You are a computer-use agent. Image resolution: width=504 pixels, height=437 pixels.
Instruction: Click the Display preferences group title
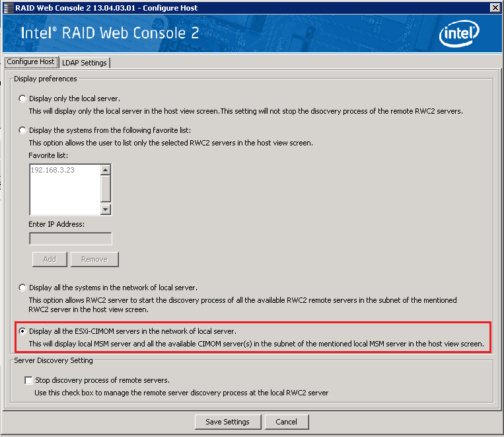[x=46, y=79]
